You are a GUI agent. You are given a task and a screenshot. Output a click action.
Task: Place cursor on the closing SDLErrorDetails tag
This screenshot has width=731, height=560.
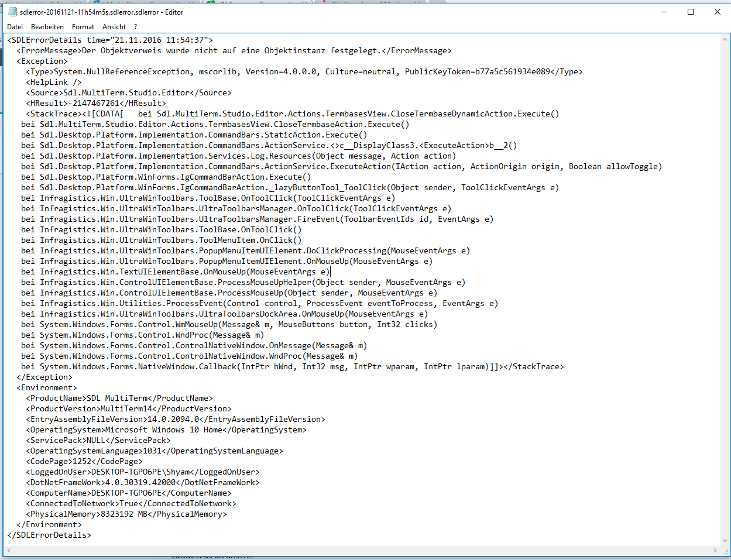[49, 535]
